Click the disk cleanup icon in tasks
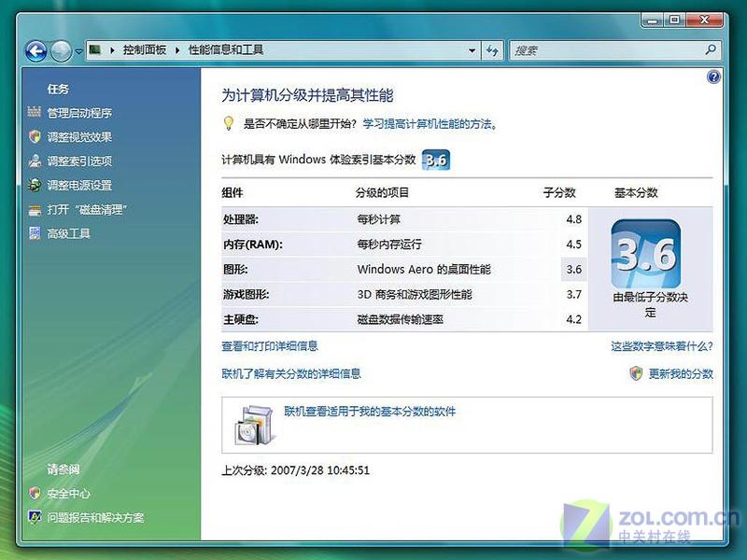The width and height of the screenshot is (747, 560). point(35,209)
